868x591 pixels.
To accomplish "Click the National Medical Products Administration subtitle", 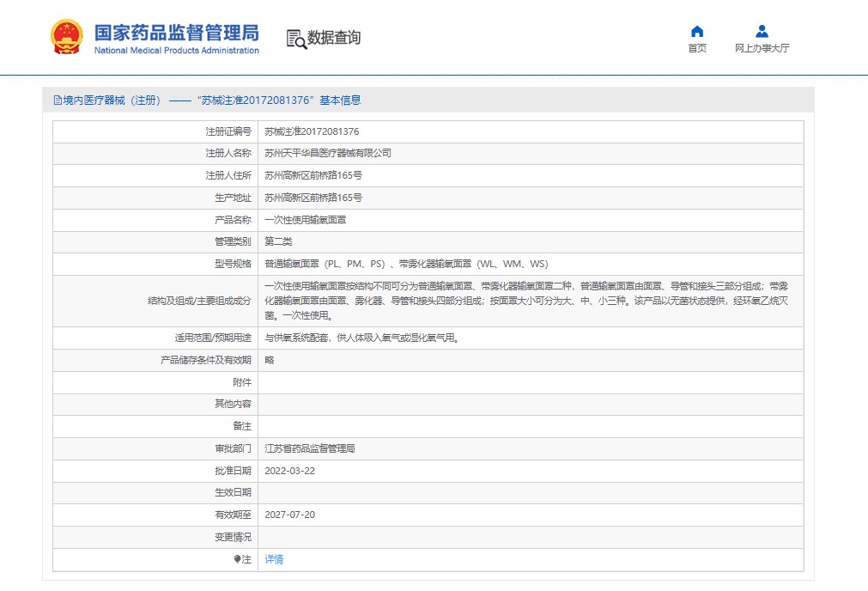I will [x=176, y=51].
